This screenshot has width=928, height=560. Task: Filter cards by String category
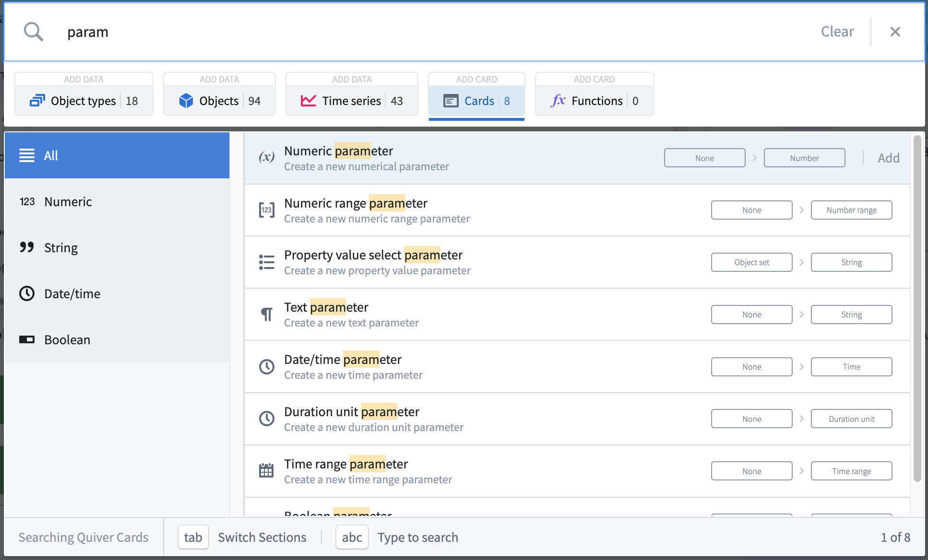(x=117, y=247)
